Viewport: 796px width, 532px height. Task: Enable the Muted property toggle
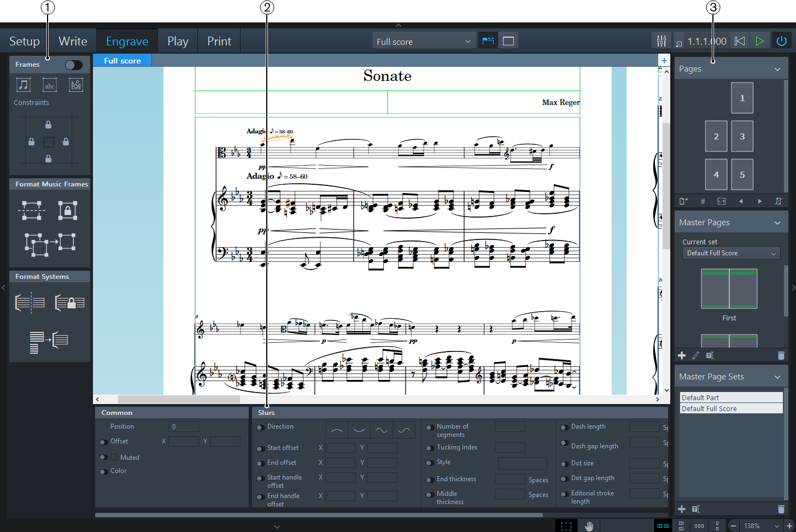[103, 457]
